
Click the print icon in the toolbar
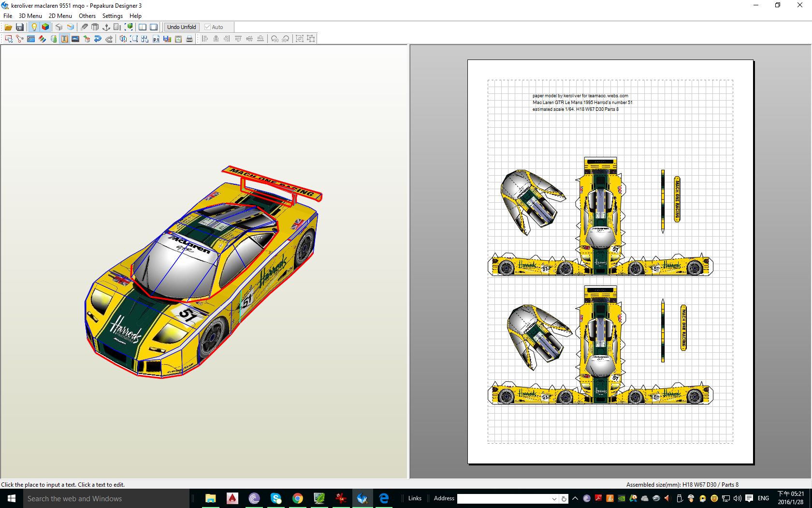tap(189, 39)
